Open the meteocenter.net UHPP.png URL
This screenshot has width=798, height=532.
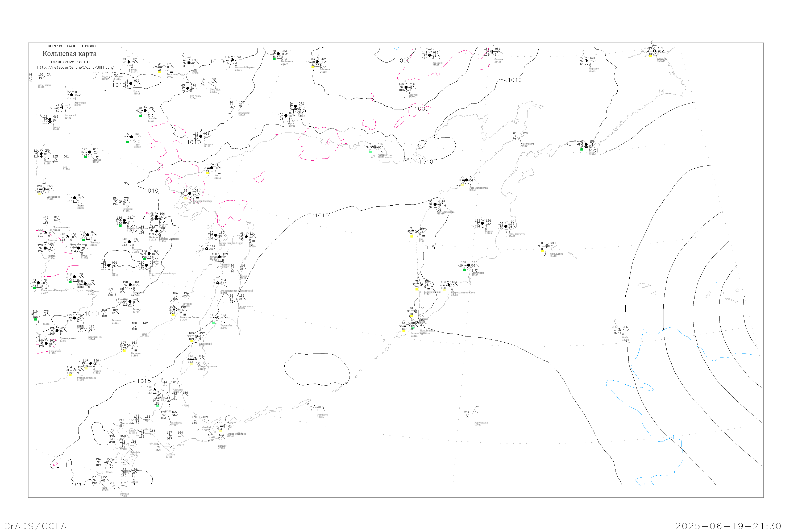click(75, 68)
